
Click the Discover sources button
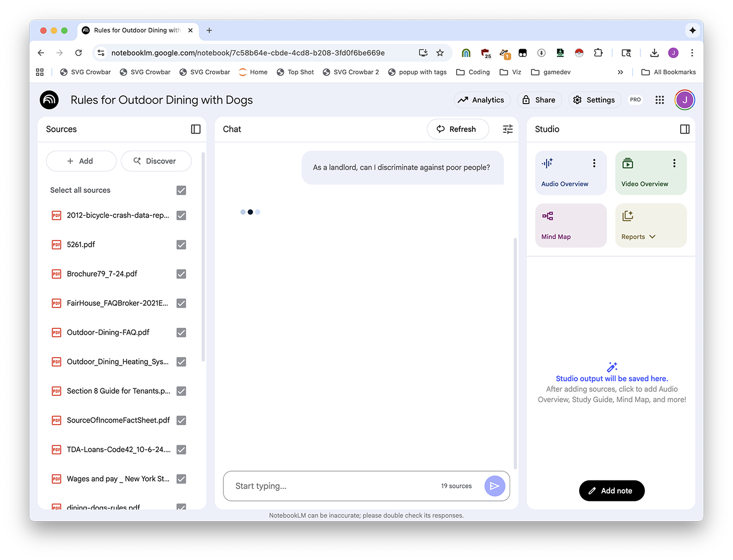point(156,161)
